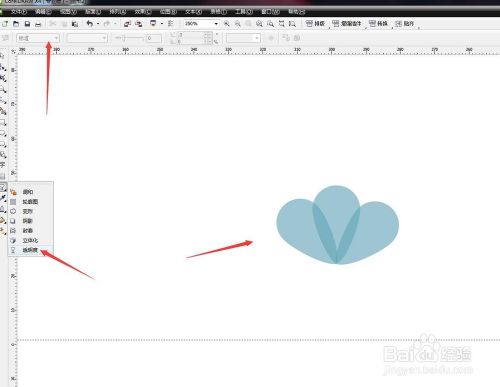Create a new document from the toolbar
The width and height of the screenshot is (500, 387).
click(x=5, y=24)
